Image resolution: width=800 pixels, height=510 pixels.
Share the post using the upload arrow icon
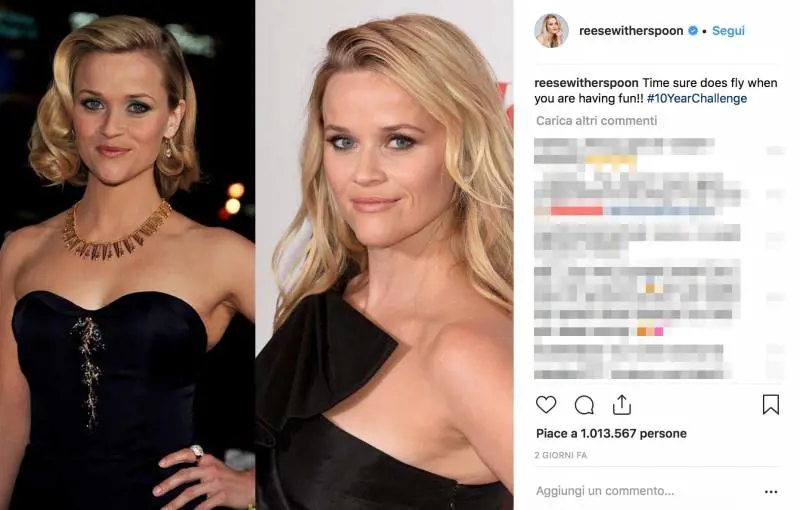click(x=621, y=405)
